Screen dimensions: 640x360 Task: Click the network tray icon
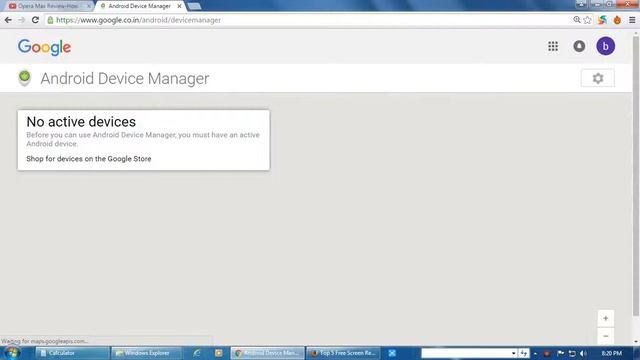572,353
